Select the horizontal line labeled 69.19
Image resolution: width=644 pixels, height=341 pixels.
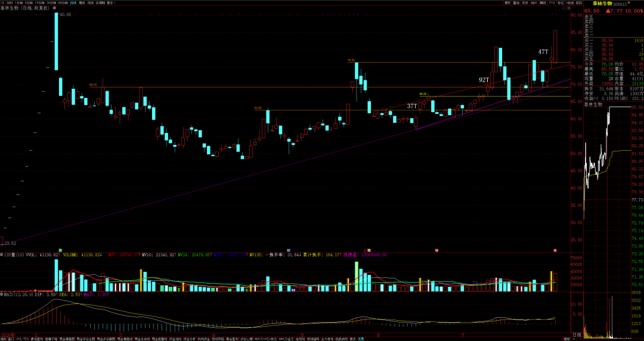tap(330, 87)
